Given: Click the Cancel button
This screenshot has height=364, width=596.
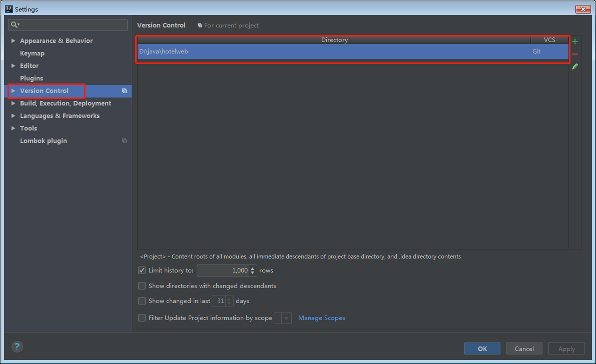Looking at the screenshot, I should pyautogui.click(x=524, y=348).
